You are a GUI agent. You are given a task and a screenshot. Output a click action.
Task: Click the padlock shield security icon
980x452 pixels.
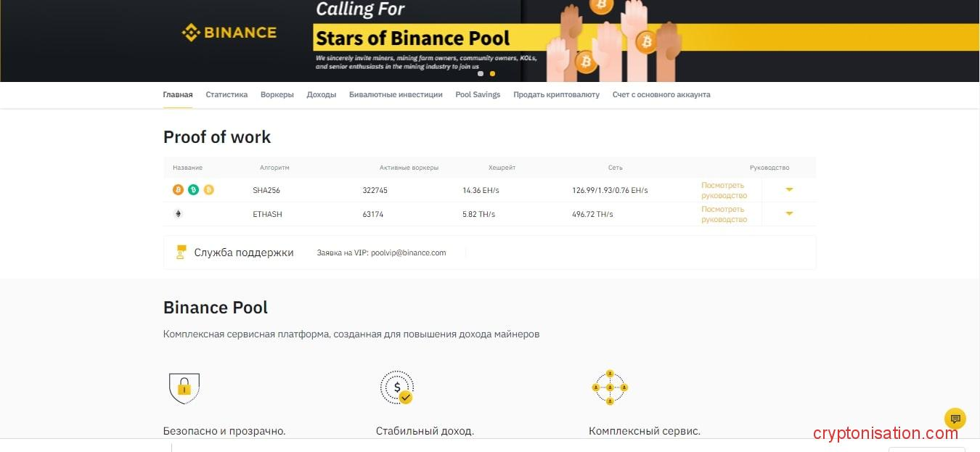click(x=184, y=388)
